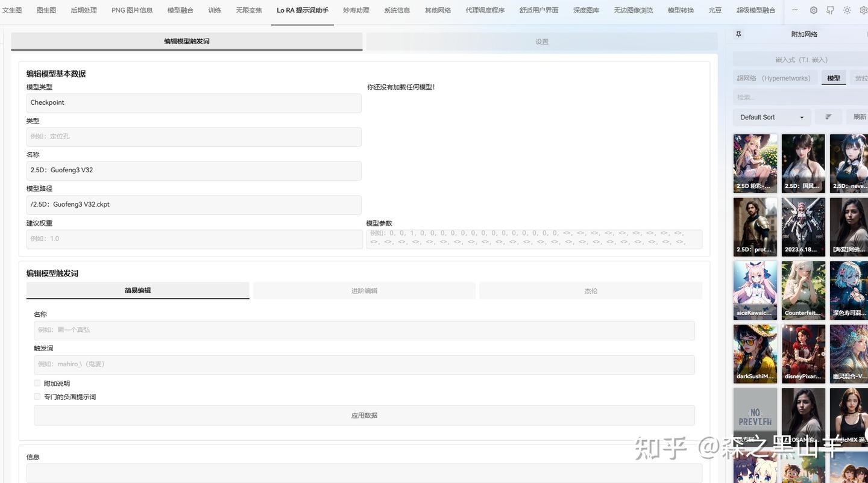868x483 pixels.
Task: Click the 模型路径 input field
Action: [193, 205]
